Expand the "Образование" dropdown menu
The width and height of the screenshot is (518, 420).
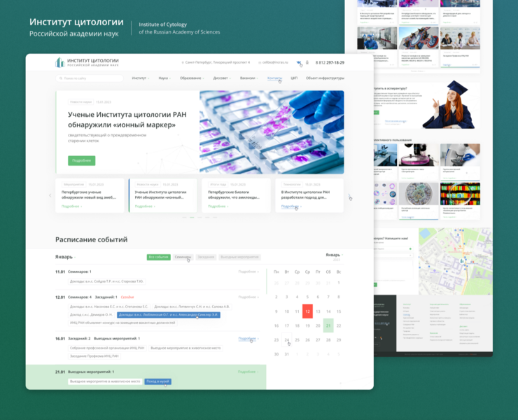[x=192, y=78]
